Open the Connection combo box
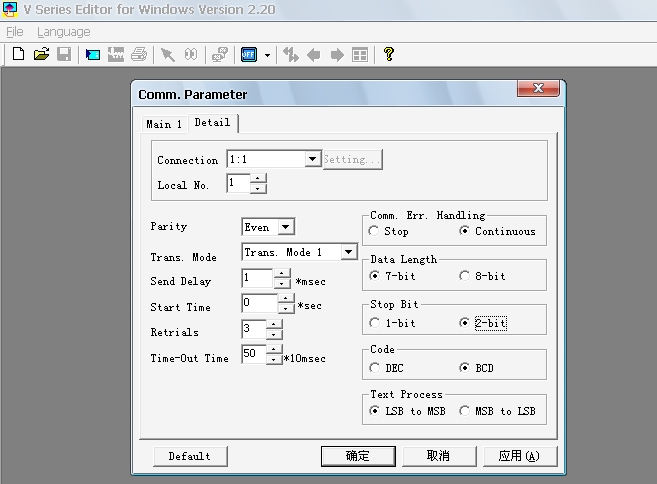657x484 pixels. click(x=312, y=159)
